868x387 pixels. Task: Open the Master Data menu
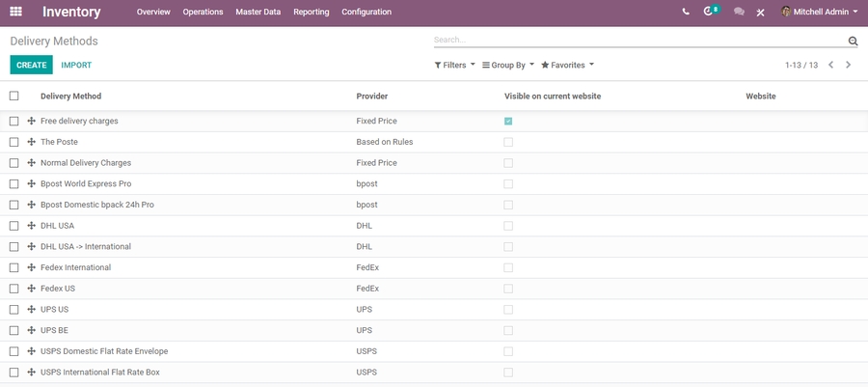[258, 12]
